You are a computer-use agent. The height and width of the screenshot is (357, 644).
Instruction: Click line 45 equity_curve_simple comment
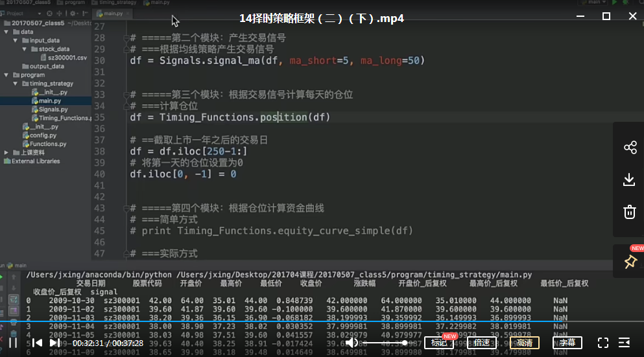pos(272,231)
